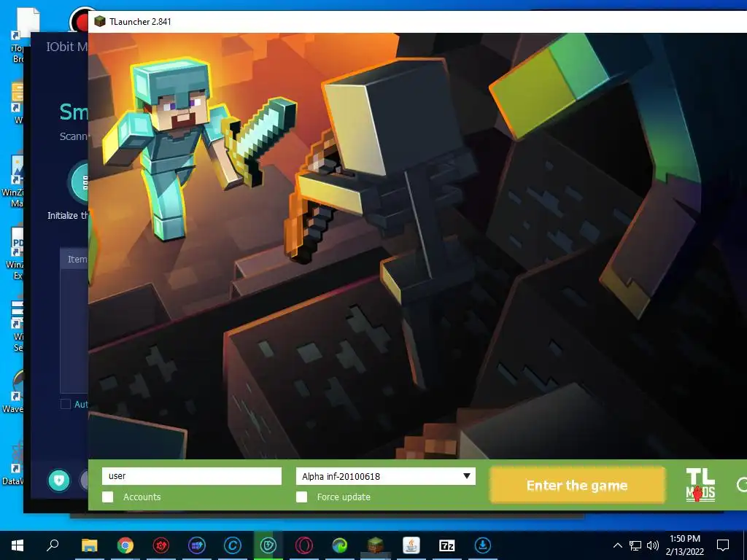Click the network status tray icon
The image size is (747, 560).
coord(635,545)
